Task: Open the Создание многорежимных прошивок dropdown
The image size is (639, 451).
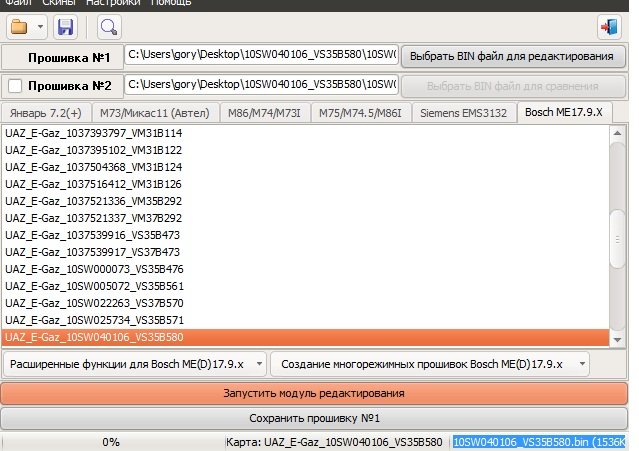Action: 429,364
